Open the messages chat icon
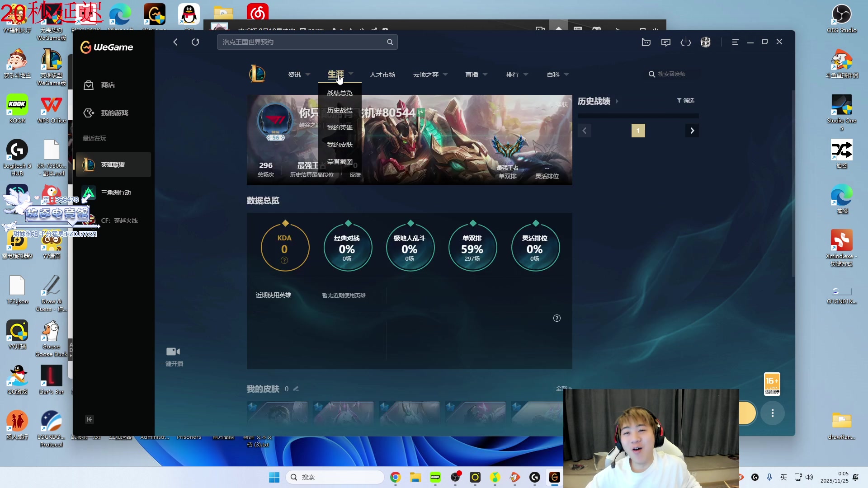Screen dimensions: 868x488 [x=666, y=42]
